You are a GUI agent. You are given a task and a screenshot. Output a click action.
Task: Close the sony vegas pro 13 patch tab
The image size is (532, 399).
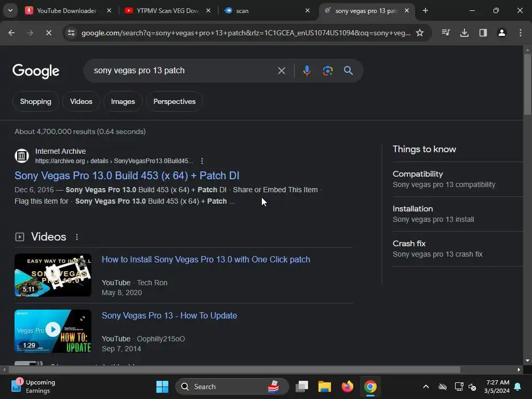(x=407, y=11)
